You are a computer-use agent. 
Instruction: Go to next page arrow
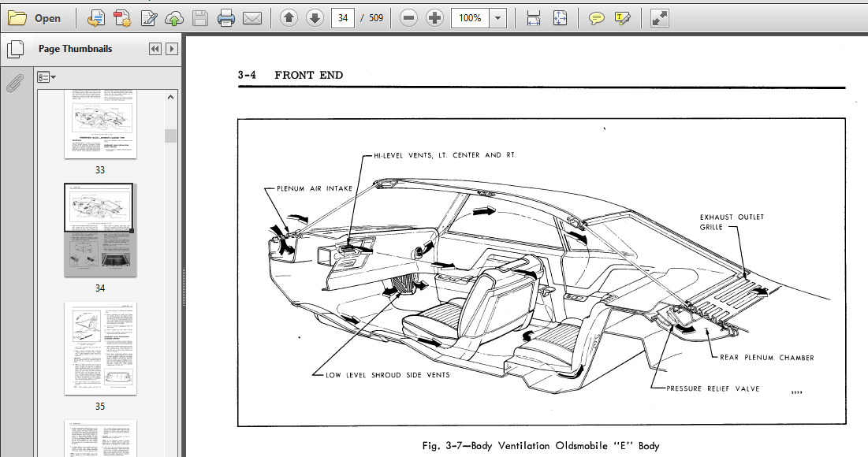click(x=315, y=18)
